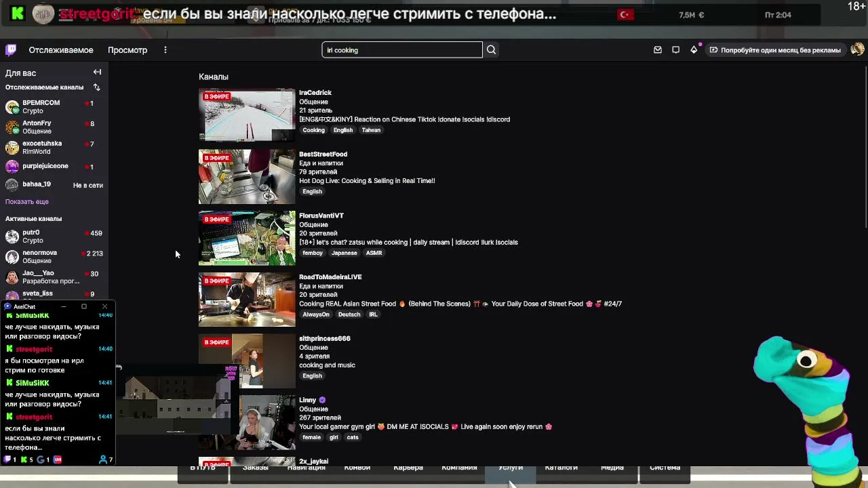Open 'Hot Dog Live: Cooking & Selling' stream title
868x488 pixels.
point(367,181)
